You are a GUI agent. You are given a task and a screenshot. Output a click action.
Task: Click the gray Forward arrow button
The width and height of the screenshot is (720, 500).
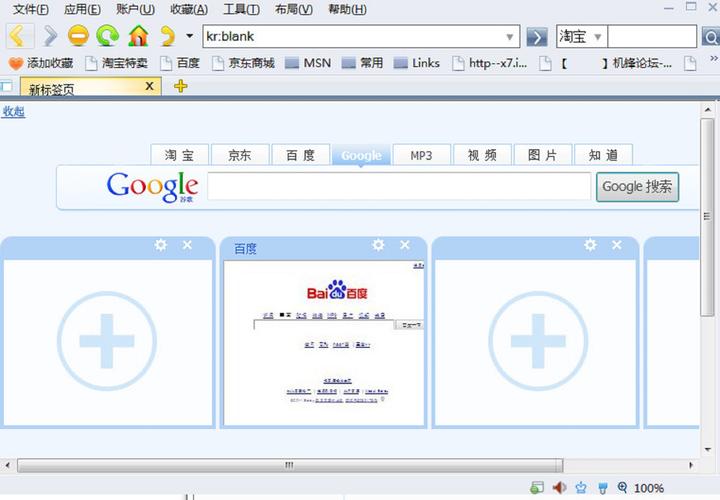(x=51, y=36)
